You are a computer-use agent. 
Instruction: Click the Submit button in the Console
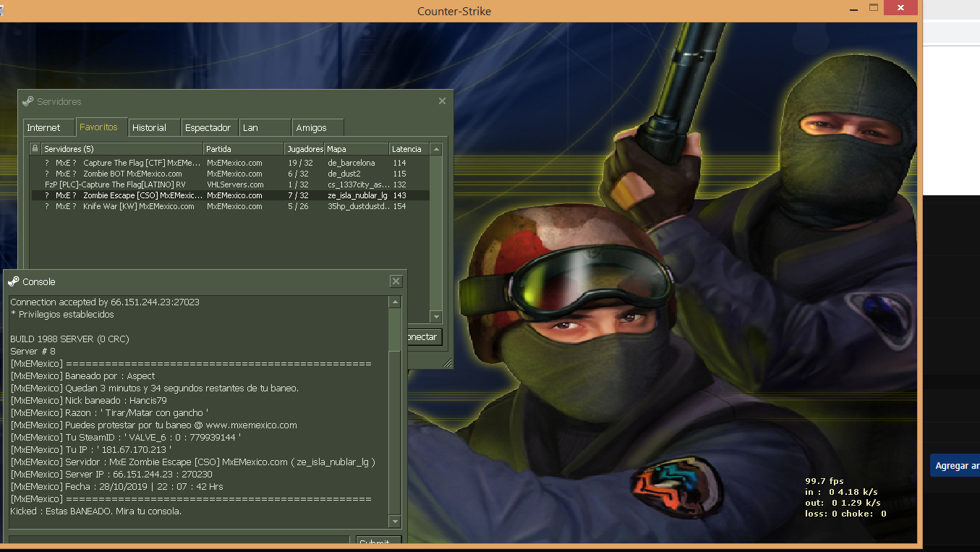coord(379,540)
